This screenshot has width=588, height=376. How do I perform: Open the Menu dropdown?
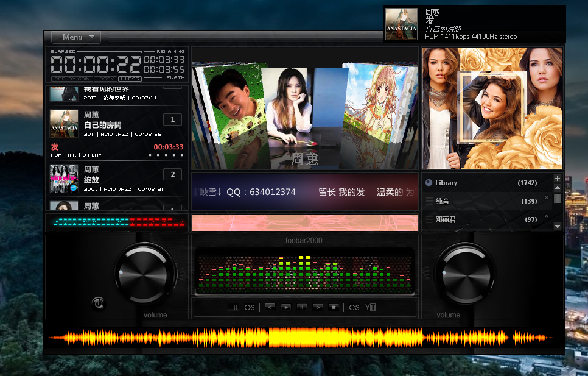click(x=77, y=37)
